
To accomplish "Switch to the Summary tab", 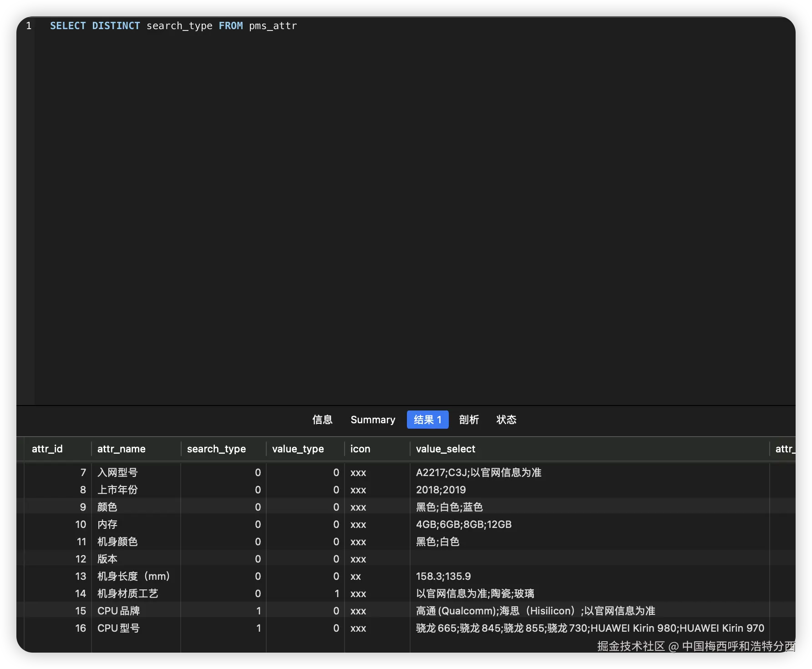I will pos(373,420).
